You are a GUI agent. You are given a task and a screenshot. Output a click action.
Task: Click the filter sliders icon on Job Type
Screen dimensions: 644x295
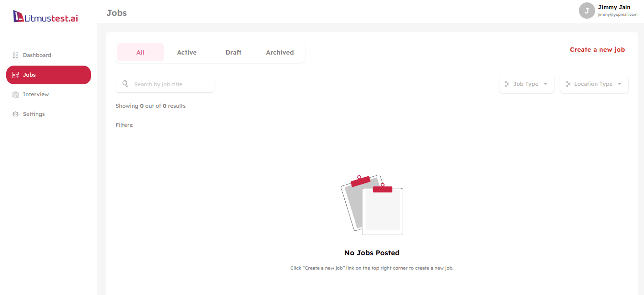click(507, 84)
